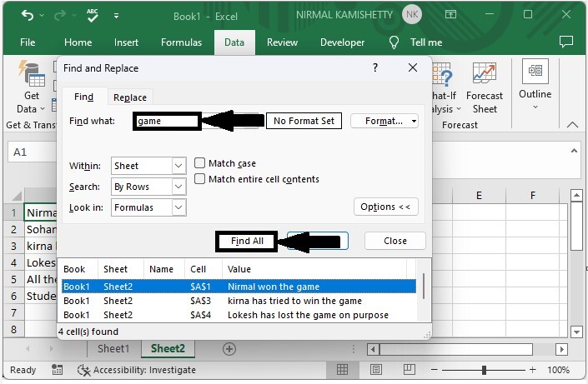Select result row 'Nirmal won the game'

pyautogui.click(x=239, y=287)
